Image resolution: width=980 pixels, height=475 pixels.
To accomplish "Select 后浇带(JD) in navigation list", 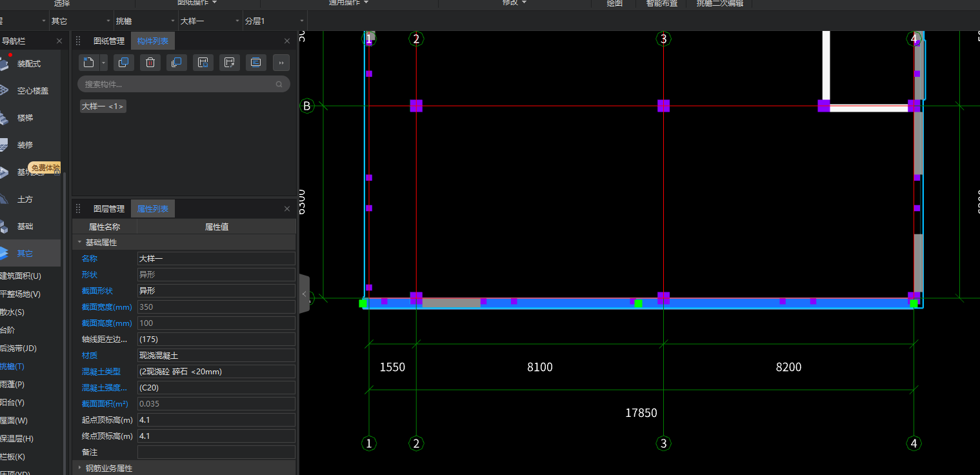I will (x=18, y=349).
